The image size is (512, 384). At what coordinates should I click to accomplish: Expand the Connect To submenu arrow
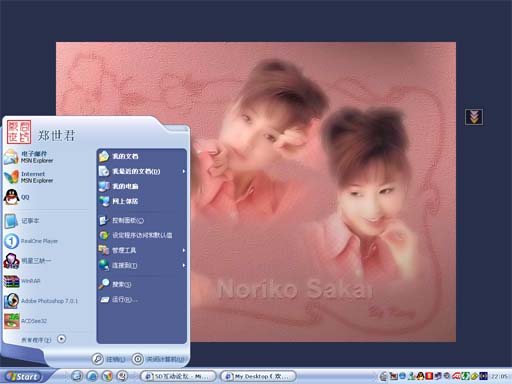click(184, 265)
